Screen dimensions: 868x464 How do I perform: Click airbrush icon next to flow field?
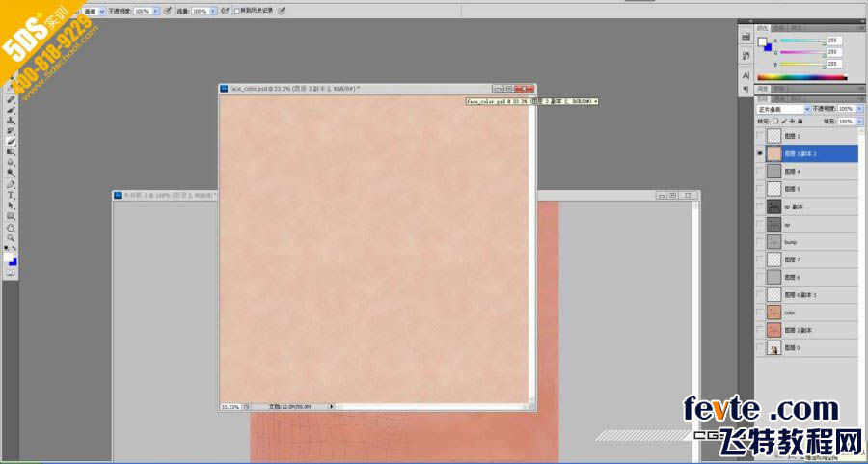point(225,11)
